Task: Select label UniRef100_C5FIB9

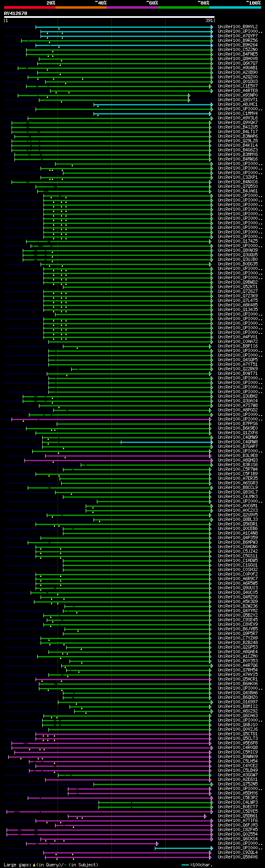Action: tap(238, 474)
